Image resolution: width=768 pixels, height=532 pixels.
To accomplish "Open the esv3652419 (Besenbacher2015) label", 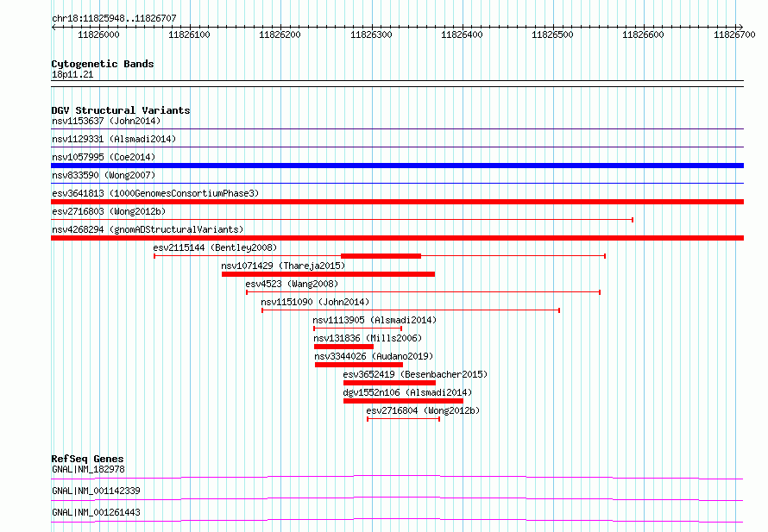I will tap(415, 374).
